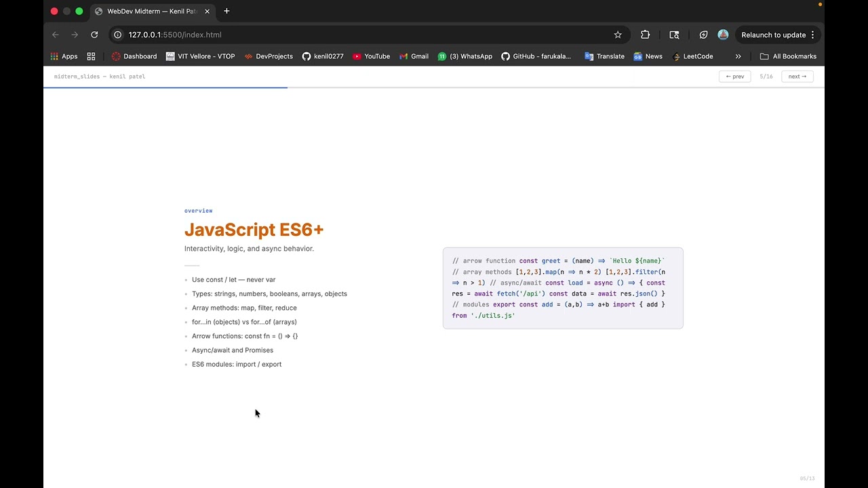Image resolution: width=868 pixels, height=488 pixels.
Task: Open the Dashboard bookmark
Action: pyautogui.click(x=134, y=56)
